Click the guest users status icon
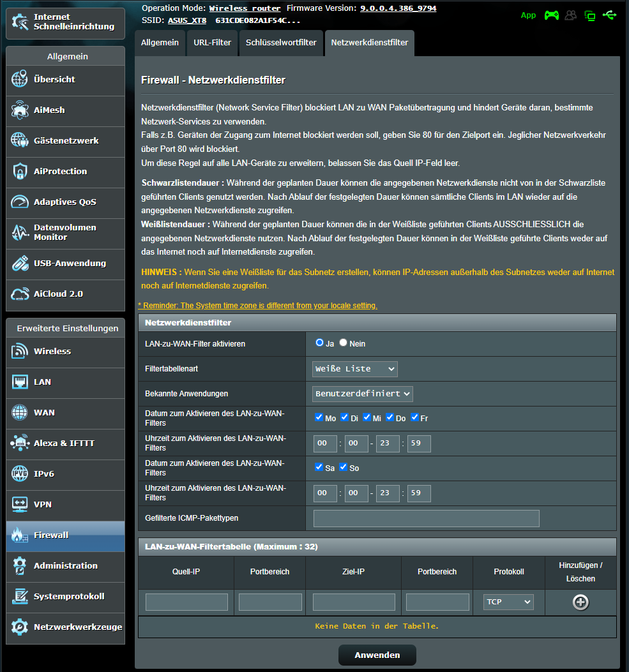The height and width of the screenshot is (672, 629). pyautogui.click(x=571, y=15)
